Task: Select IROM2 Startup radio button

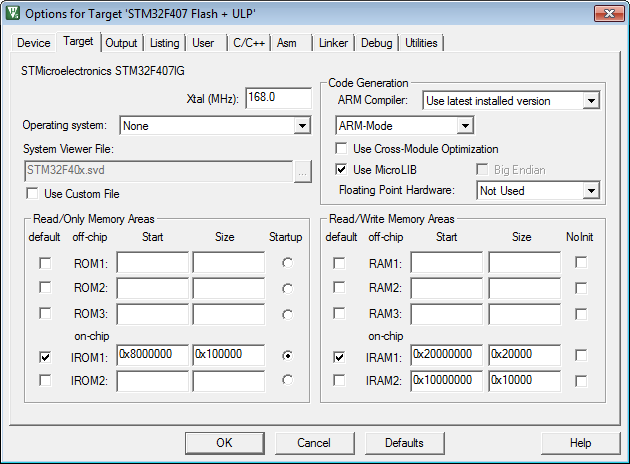Action: 287,380
